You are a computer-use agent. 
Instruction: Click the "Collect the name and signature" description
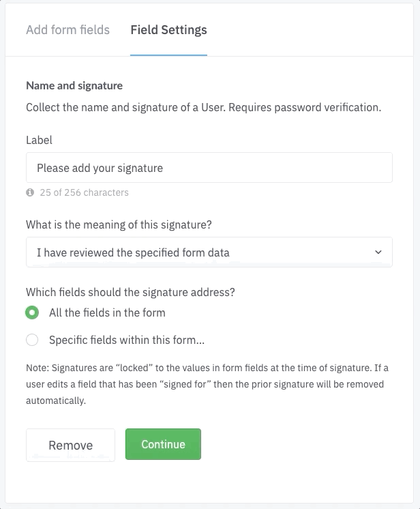(203, 107)
